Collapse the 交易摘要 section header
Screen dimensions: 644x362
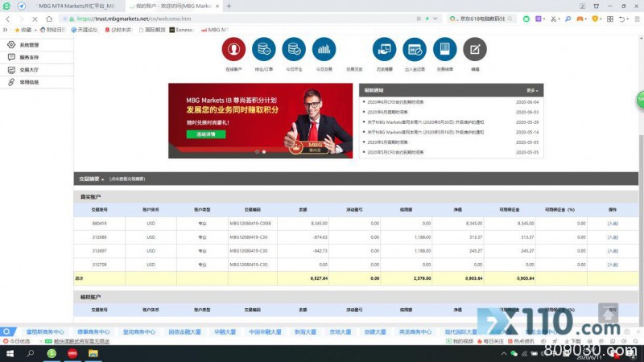(x=91, y=179)
